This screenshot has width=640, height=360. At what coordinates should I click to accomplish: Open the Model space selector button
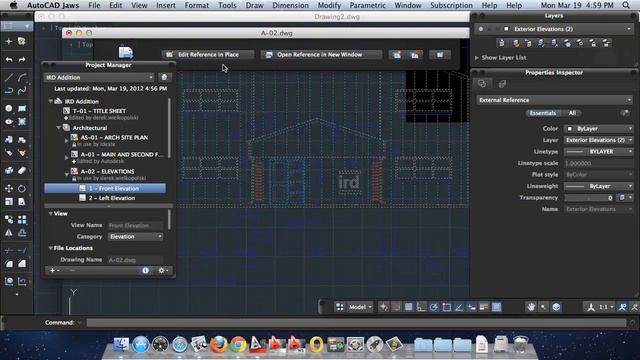360,307
